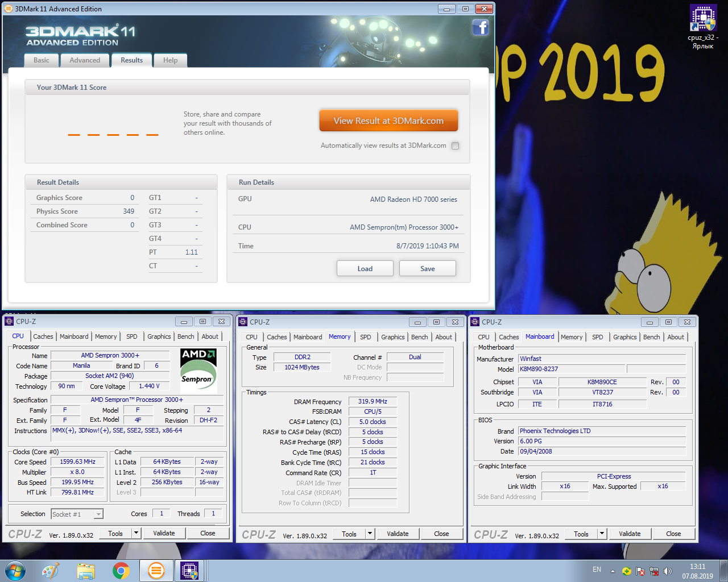
Task: Open the Help tab in 3DMark
Action: click(170, 60)
